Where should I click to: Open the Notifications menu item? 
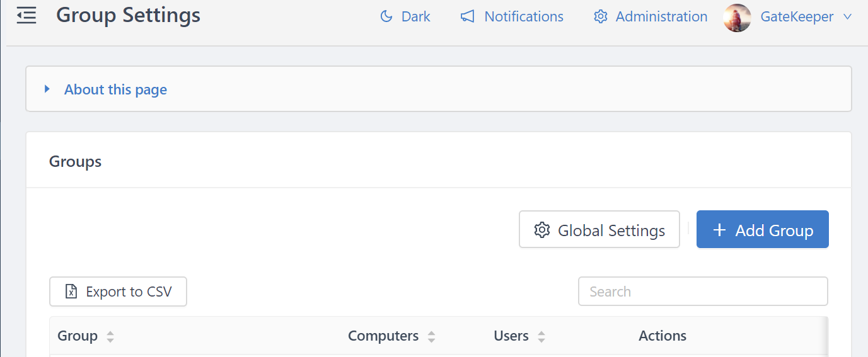pyautogui.click(x=523, y=16)
